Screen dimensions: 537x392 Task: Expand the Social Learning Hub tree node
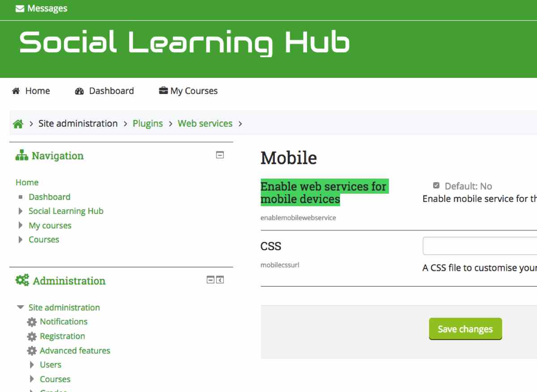point(21,211)
